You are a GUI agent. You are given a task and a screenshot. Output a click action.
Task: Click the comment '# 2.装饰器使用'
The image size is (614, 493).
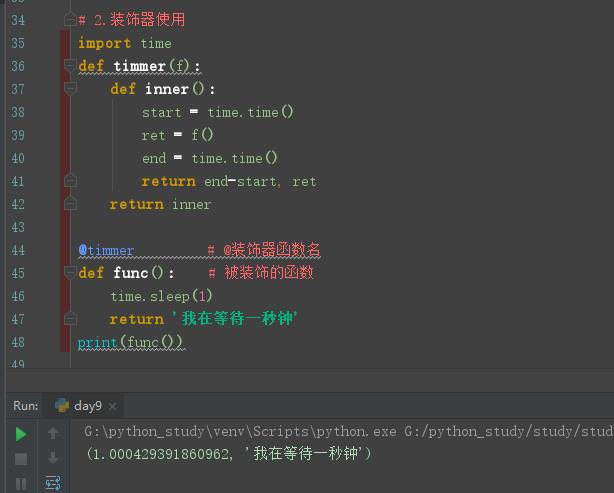click(132, 20)
